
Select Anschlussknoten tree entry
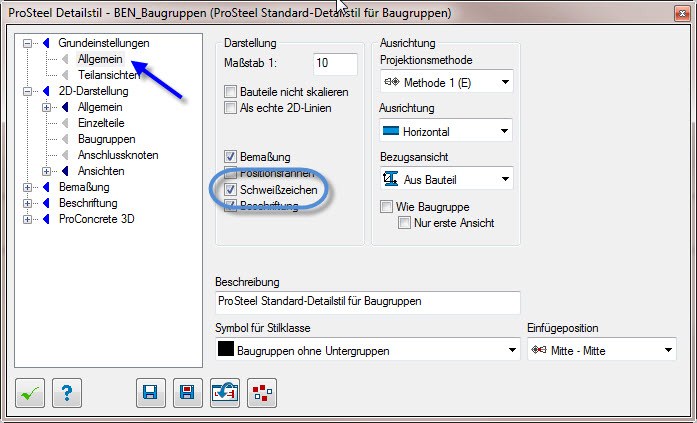pos(118,155)
